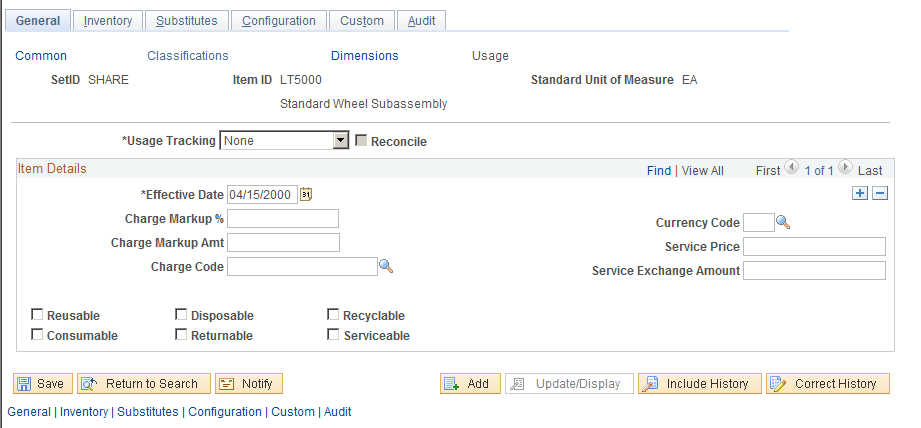Open the bottom Custom page link
Screen dimensions: 921x428
click(293, 412)
